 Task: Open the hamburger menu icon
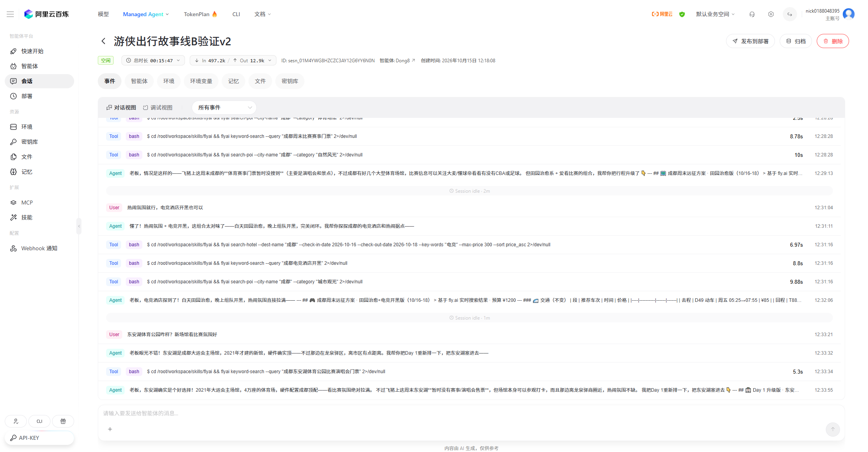[x=10, y=14]
